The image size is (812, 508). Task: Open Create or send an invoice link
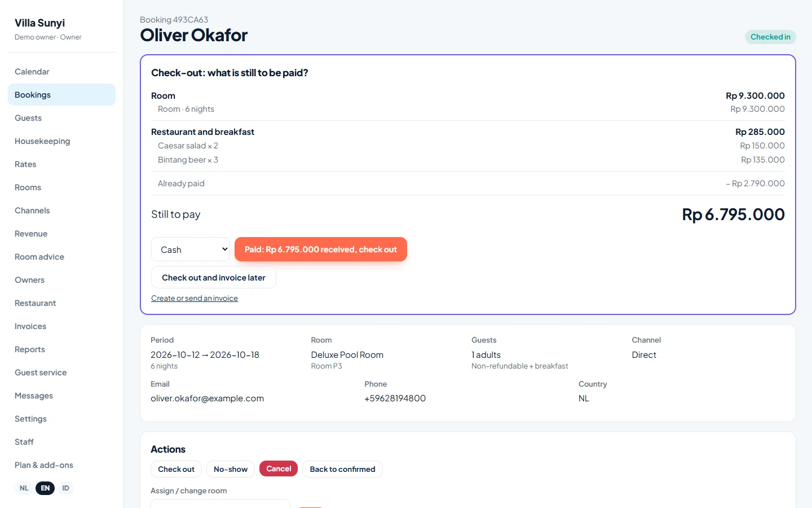coord(195,298)
